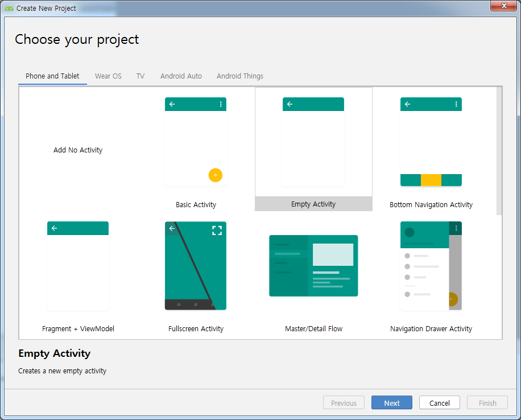Pick the Master/Detail Flow template thumbnail
Image resolution: width=521 pixels, height=420 pixels.
313,266
